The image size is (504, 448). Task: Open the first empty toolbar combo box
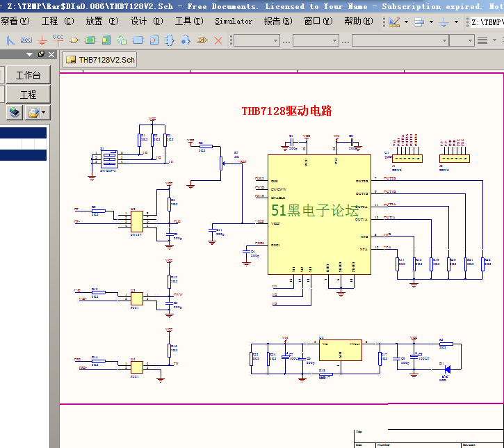coord(257,40)
